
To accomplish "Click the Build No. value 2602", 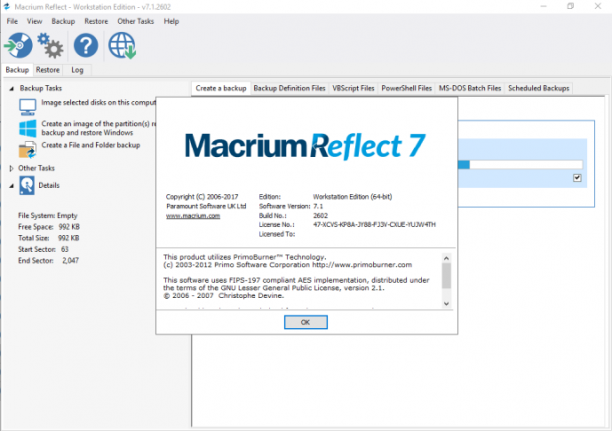I will pyautogui.click(x=320, y=216).
